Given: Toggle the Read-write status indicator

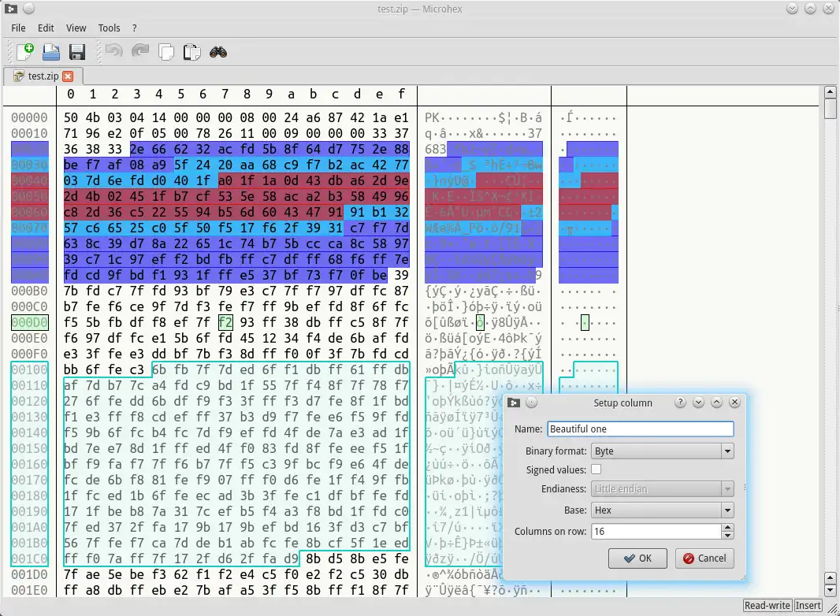Looking at the screenshot, I should coord(767,606).
